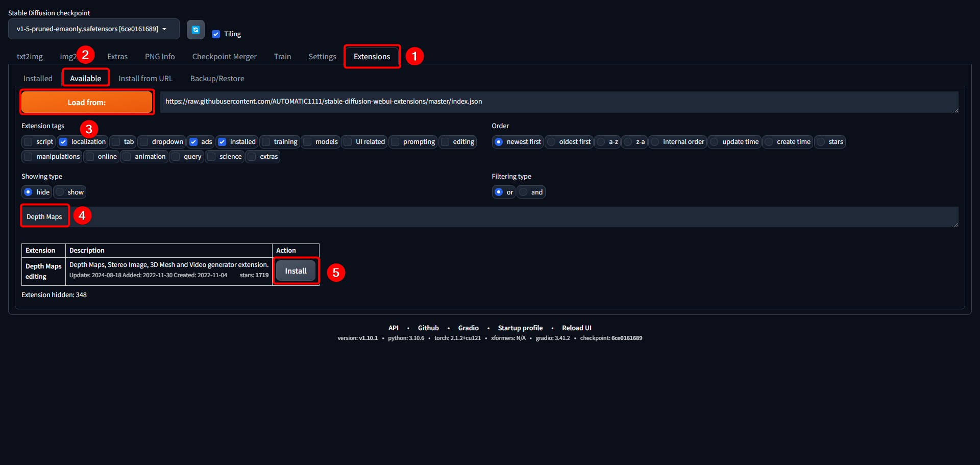The height and width of the screenshot is (465, 980).
Task: Open the Github footer link
Action: click(x=428, y=328)
